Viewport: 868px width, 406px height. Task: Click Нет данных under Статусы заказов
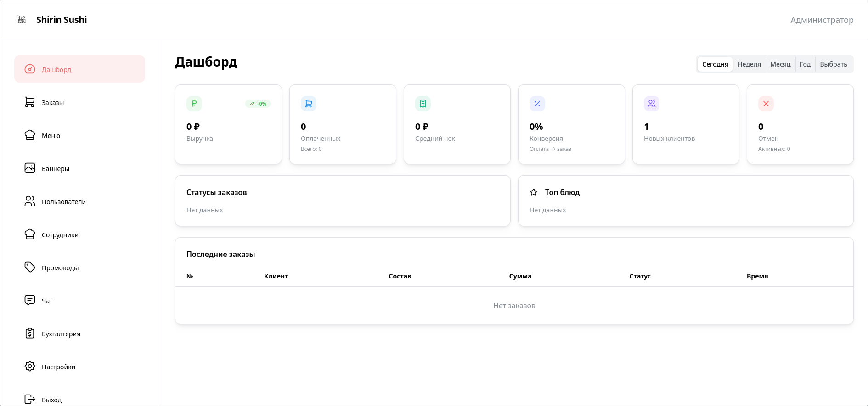coord(204,210)
